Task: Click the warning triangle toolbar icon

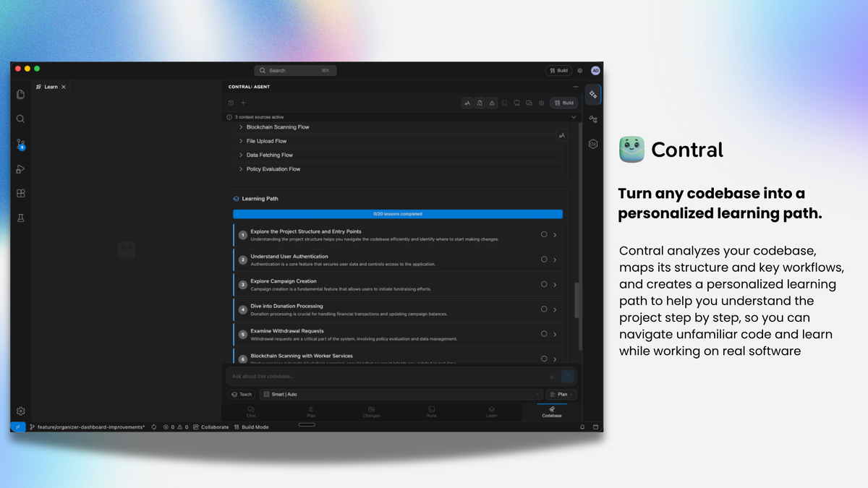Action: coord(492,103)
